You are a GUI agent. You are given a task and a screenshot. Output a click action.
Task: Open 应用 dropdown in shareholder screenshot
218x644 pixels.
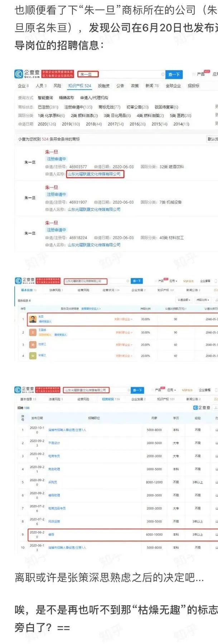click(173, 281)
